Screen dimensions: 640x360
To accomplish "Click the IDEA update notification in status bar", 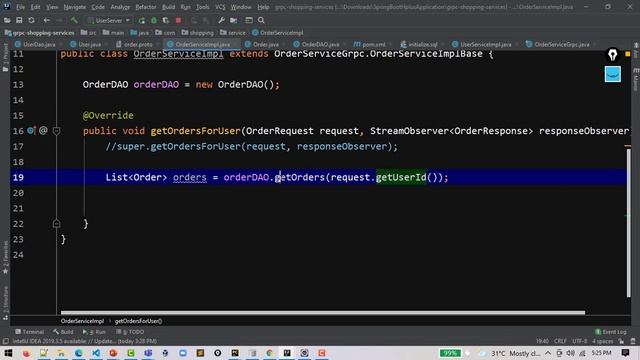I will (x=85, y=341).
